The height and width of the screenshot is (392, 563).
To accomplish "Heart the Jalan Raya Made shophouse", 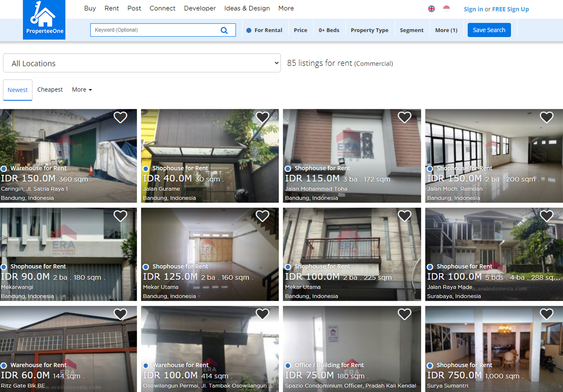I will (547, 216).
